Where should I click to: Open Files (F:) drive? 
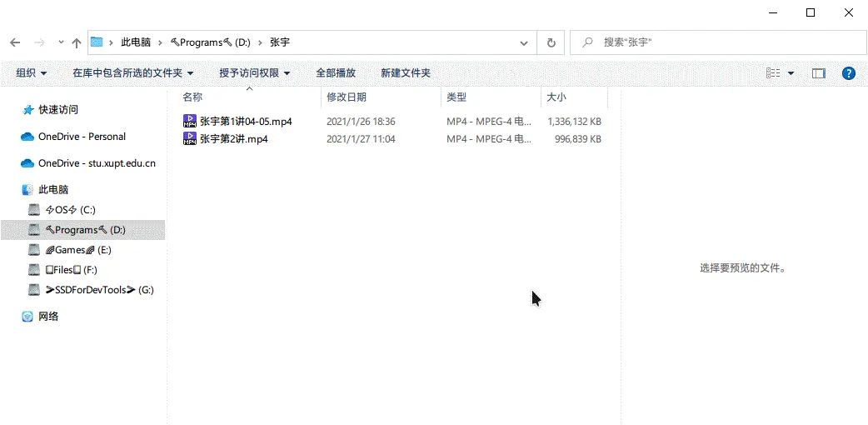(72, 270)
